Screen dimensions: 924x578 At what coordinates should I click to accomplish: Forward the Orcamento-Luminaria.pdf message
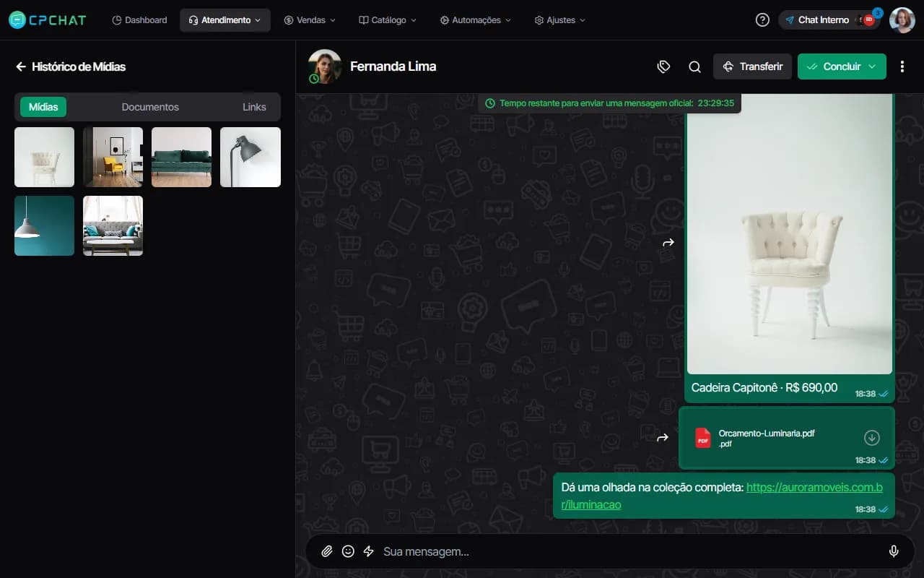[663, 438]
